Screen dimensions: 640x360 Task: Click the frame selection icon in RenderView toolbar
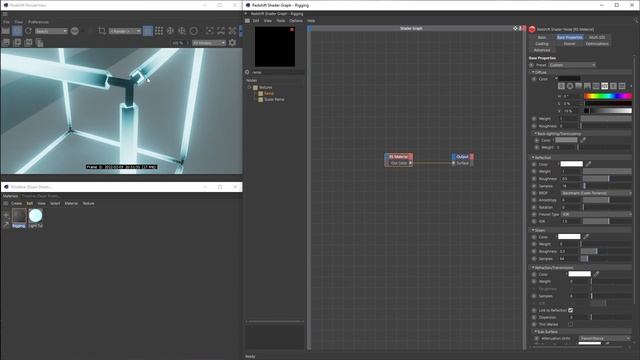209,31
